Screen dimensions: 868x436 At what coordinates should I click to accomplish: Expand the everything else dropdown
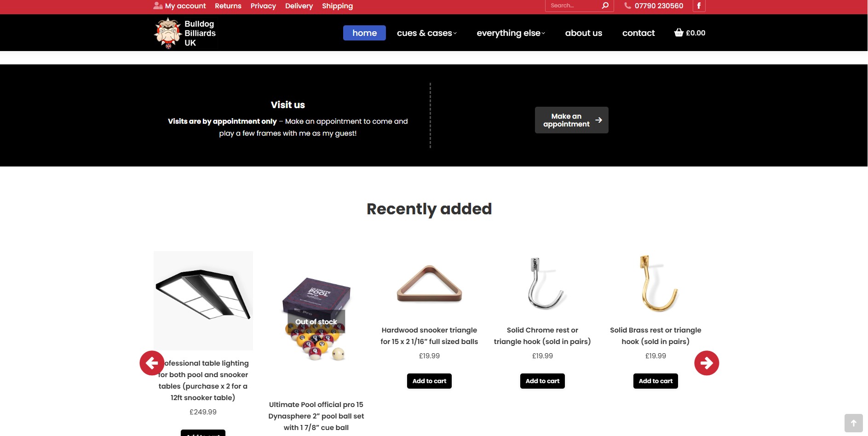pos(511,33)
